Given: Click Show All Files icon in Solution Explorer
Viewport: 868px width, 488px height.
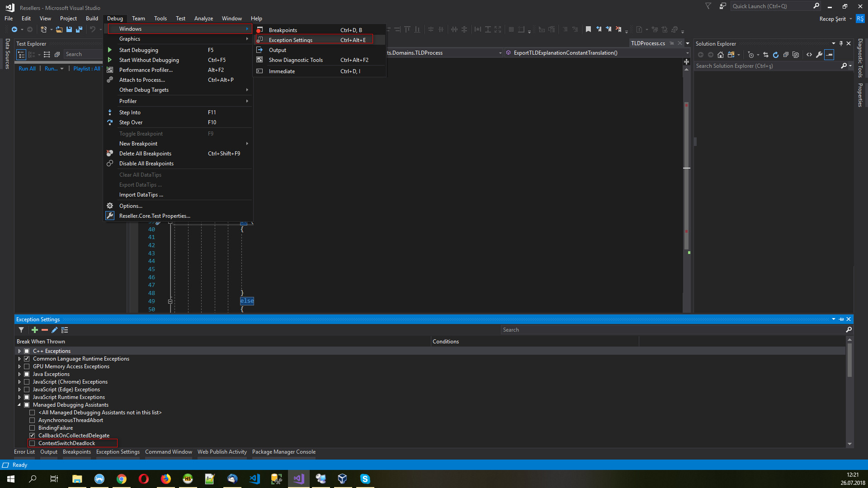Looking at the screenshot, I should [796, 55].
